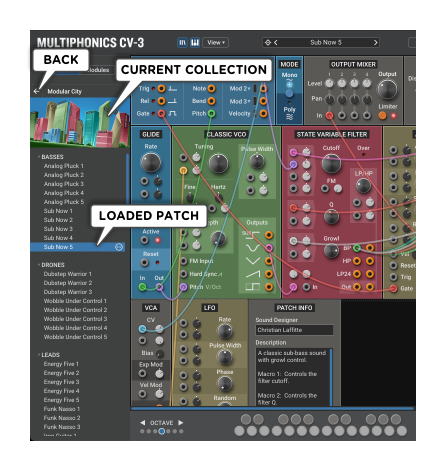
Task: Click the VCA Bias knob
Action: pyautogui.click(x=159, y=353)
